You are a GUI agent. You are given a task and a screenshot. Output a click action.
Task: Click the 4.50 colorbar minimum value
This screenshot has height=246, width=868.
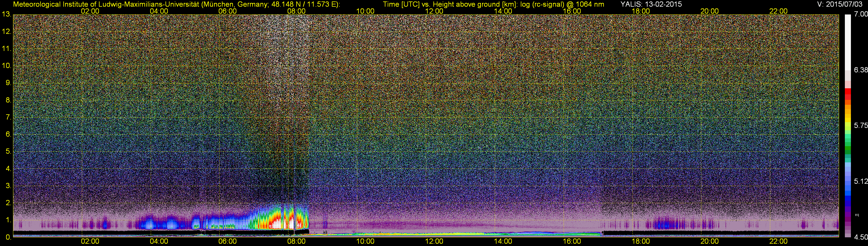tap(861, 237)
